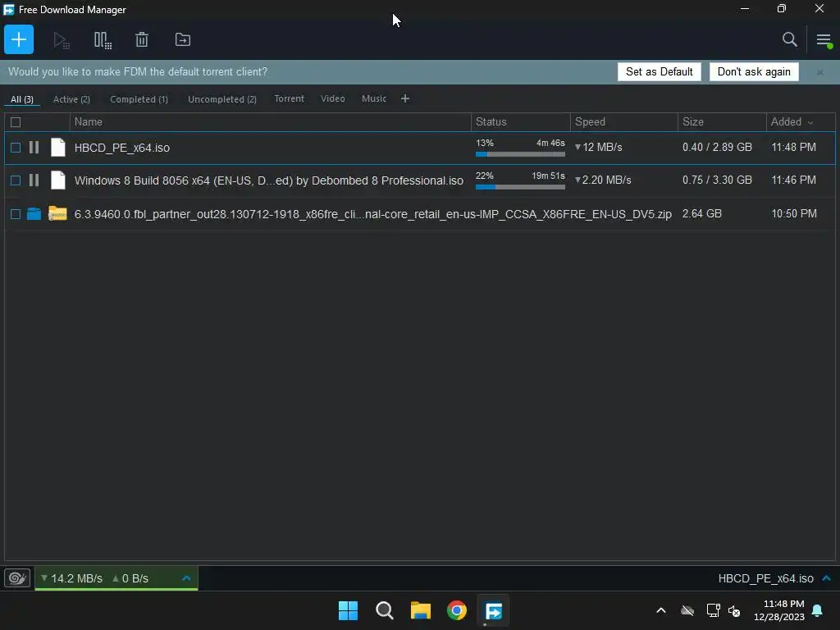840x630 pixels.
Task: Check the box for the 6.3.9460 zip file
Action: click(x=16, y=214)
